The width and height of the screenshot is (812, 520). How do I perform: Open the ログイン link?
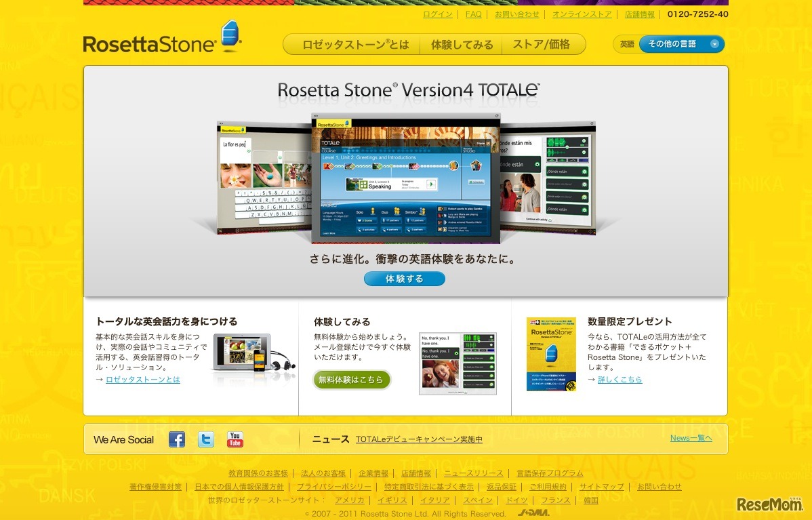[437, 14]
